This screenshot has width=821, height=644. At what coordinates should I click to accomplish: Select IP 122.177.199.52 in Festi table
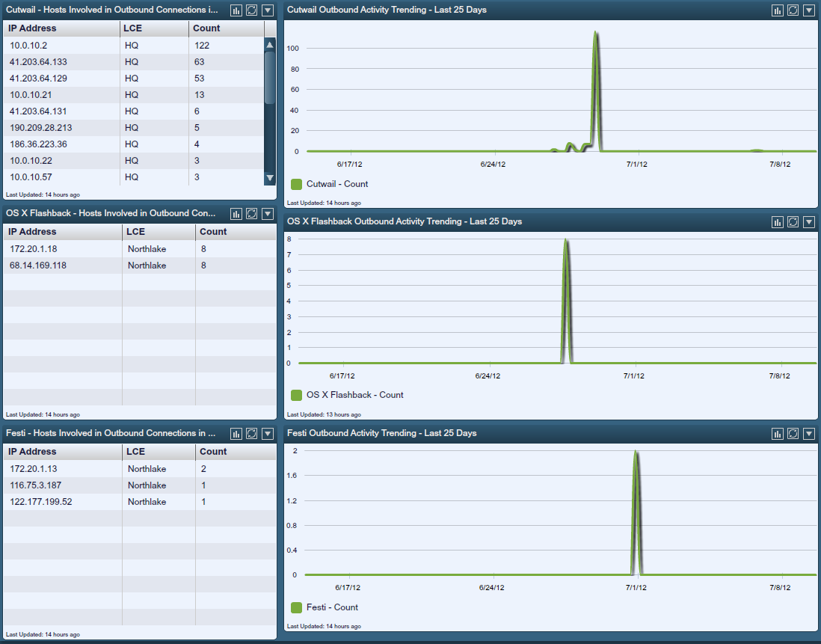point(41,502)
